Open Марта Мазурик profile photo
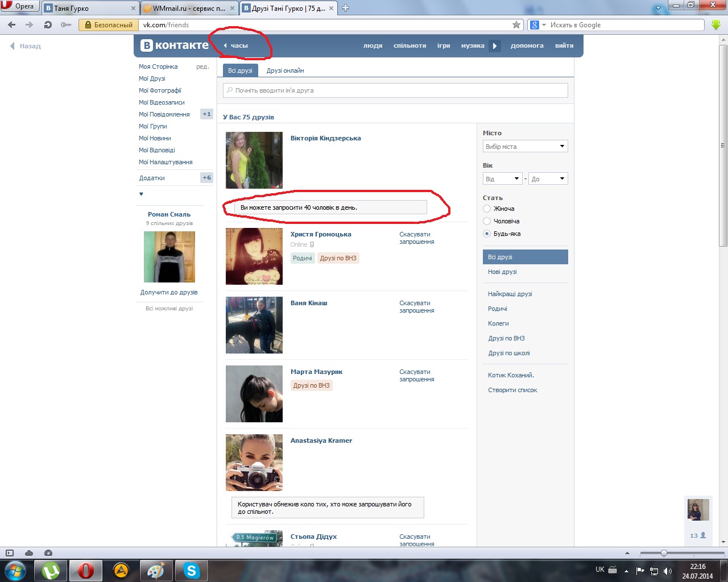 point(254,394)
